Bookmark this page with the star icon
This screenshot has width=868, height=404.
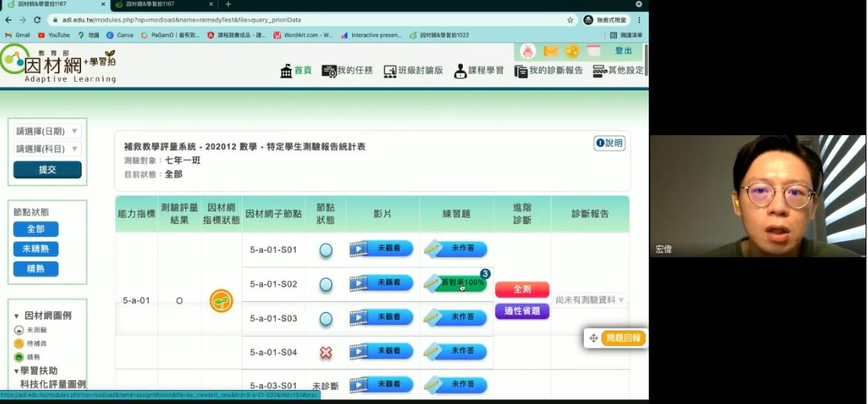click(x=570, y=20)
